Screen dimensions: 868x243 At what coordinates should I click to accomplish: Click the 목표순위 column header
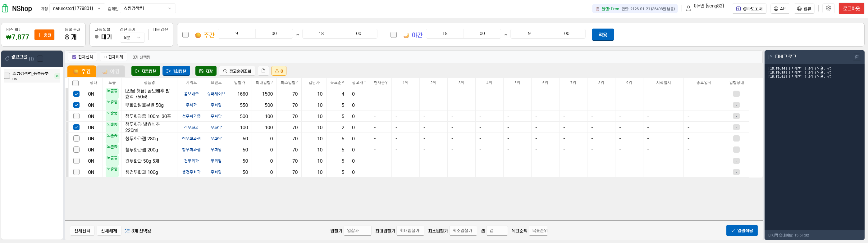click(x=337, y=83)
